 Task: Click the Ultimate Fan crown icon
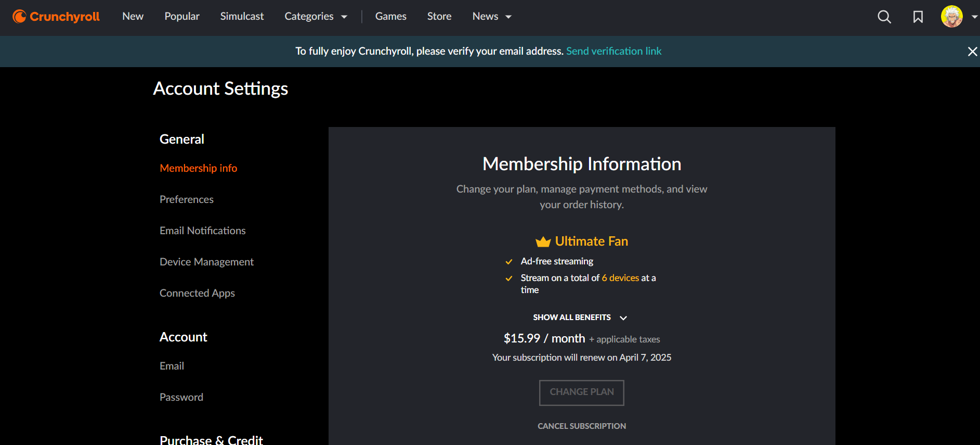tap(543, 241)
